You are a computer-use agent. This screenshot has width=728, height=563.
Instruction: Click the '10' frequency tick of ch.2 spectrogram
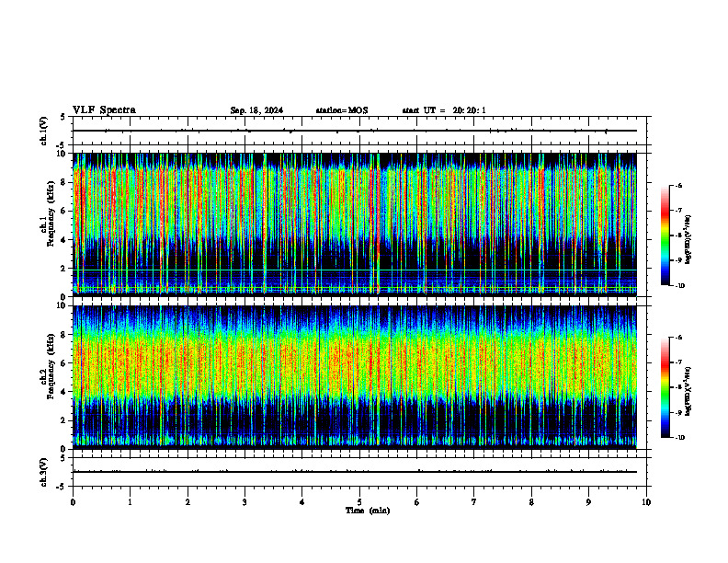[63, 305]
